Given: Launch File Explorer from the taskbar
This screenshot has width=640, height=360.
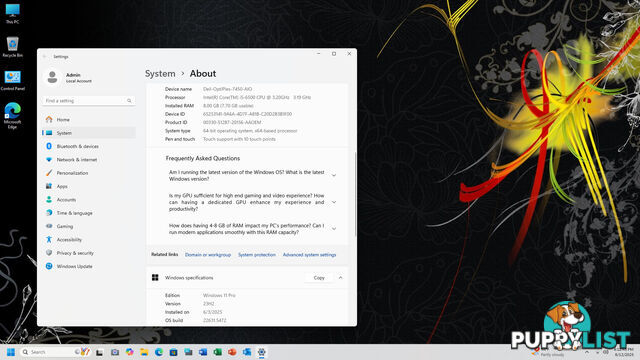Looking at the screenshot, I should (x=144, y=352).
